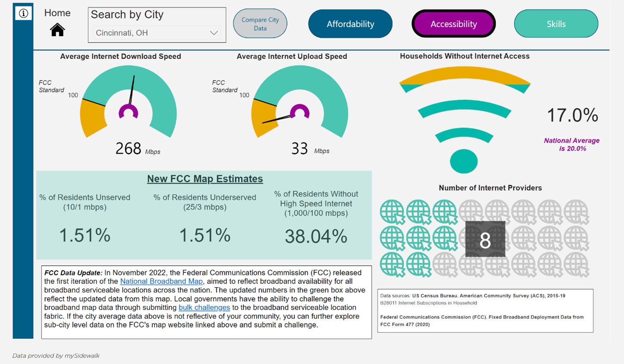This screenshot has height=364, width=624.
Task: Open the information icon in the sidebar
Action: (23, 13)
